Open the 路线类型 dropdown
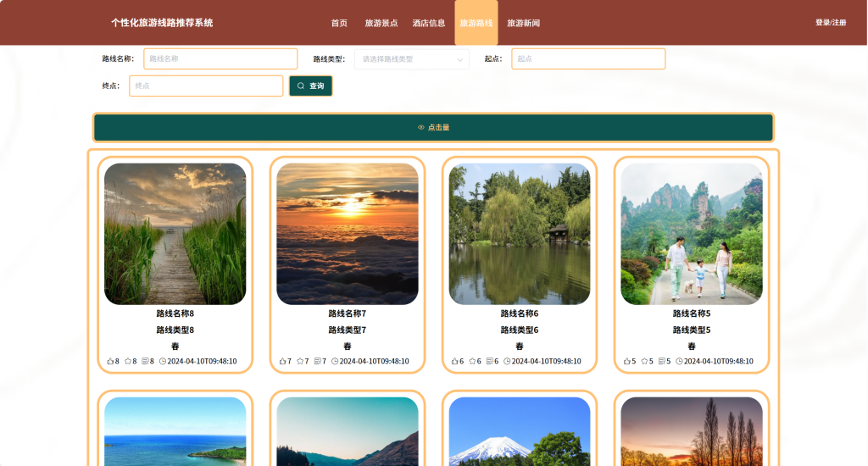This screenshot has height=466, width=868. 412,59
